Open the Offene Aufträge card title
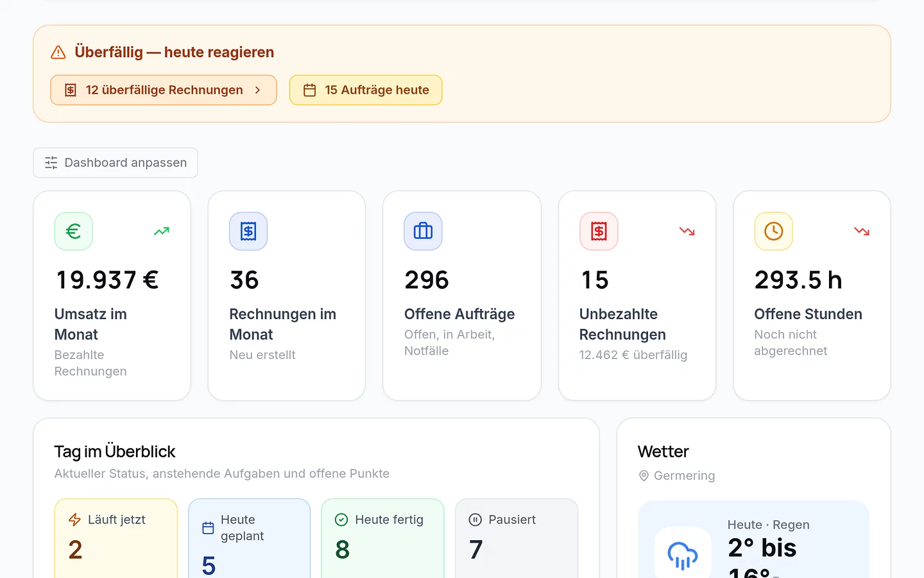This screenshot has width=924, height=578. [459, 314]
